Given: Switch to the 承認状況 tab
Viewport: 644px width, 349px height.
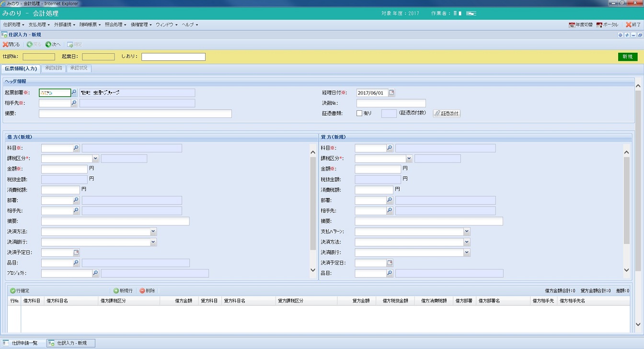Looking at the screenshot, I should [x=79, y=68].
